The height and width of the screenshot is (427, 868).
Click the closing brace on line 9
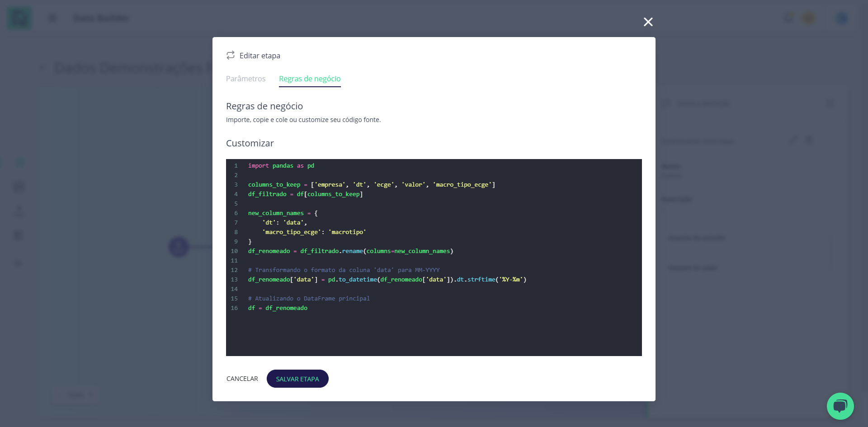pyautogui.click(x=250, y=242)
